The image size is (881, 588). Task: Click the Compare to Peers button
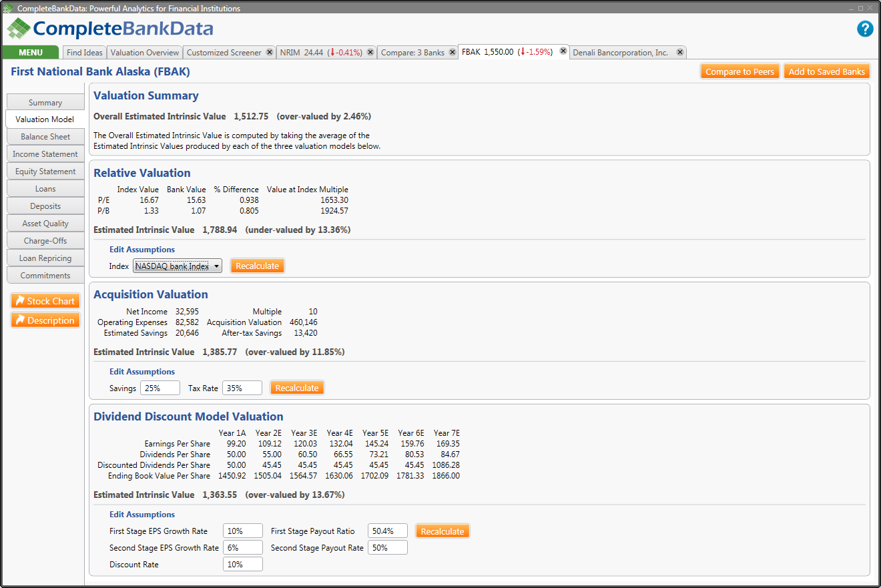click(x=740, y=71)
